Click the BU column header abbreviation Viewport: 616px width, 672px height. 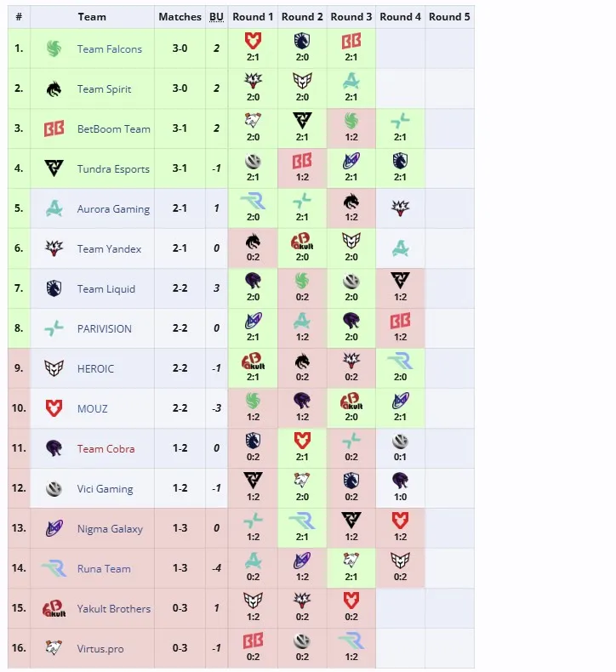tap(216, 17)
